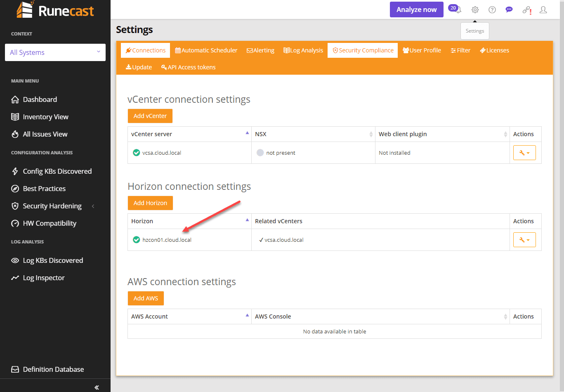Screen dimensions: 564x392
Task: Sort by Web client plugin column
Action: click(x=443, y=134)
